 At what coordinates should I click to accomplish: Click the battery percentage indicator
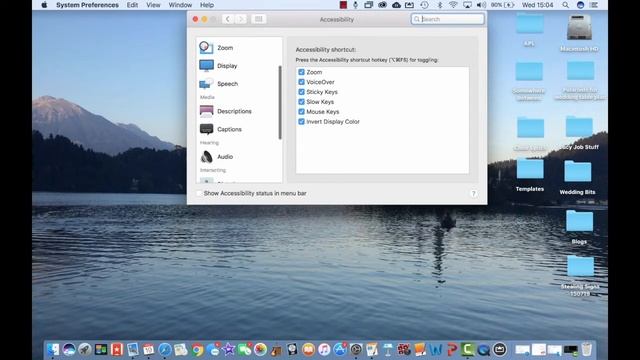pos(502,5)
